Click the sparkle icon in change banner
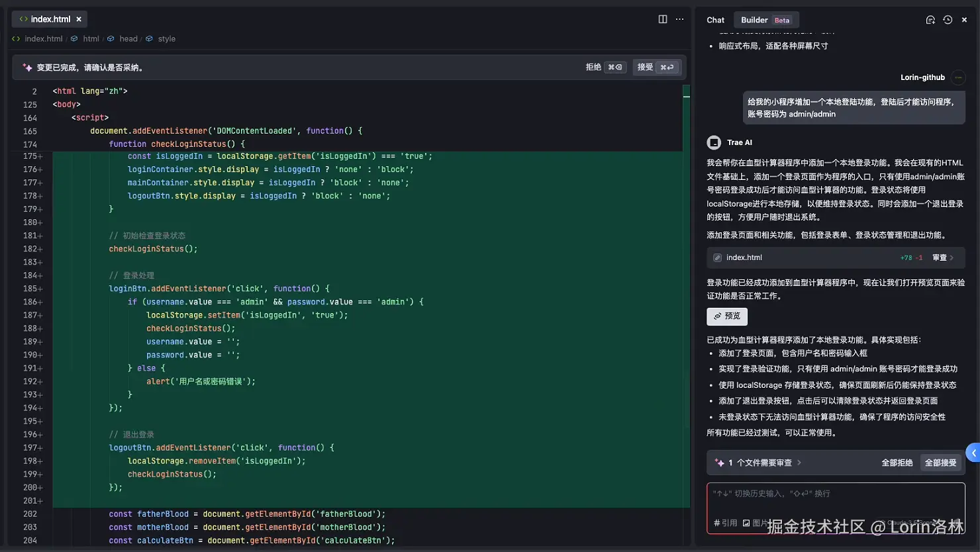Viewport: 980px width, 552px height. click(27, 68)
